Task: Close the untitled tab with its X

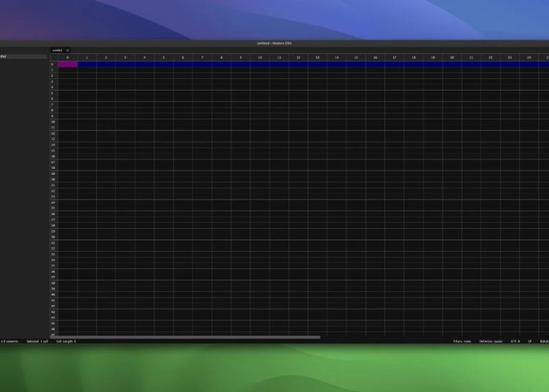Action: coord(67,50)
